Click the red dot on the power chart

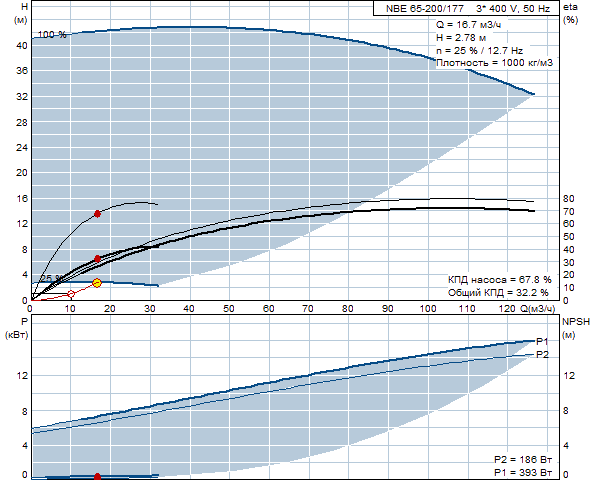point(97,477)
